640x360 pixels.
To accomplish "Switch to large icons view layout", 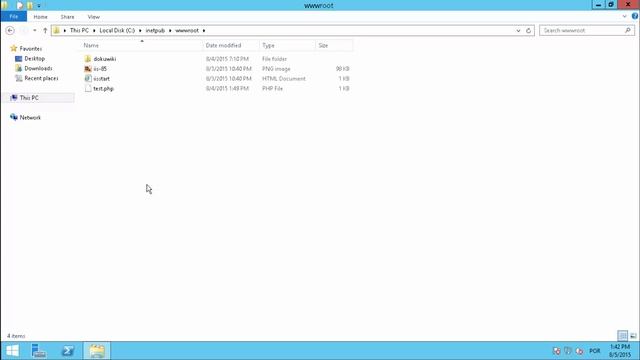I will [633, 336].
